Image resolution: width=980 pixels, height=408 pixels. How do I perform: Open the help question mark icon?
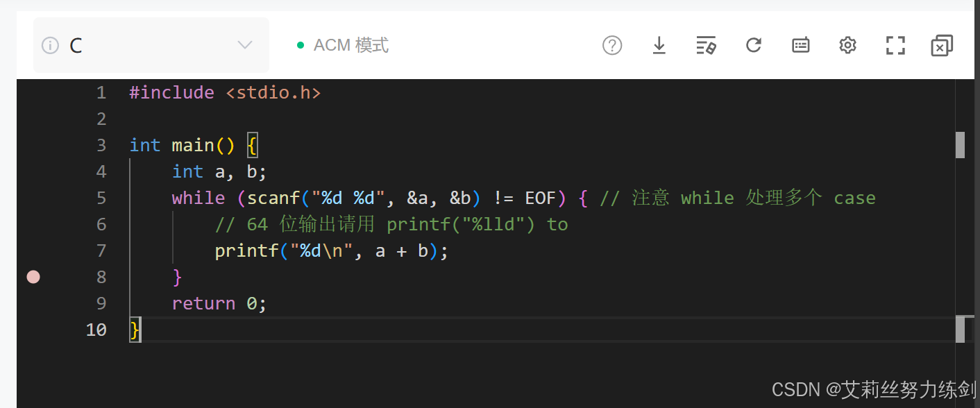point(612,45)
